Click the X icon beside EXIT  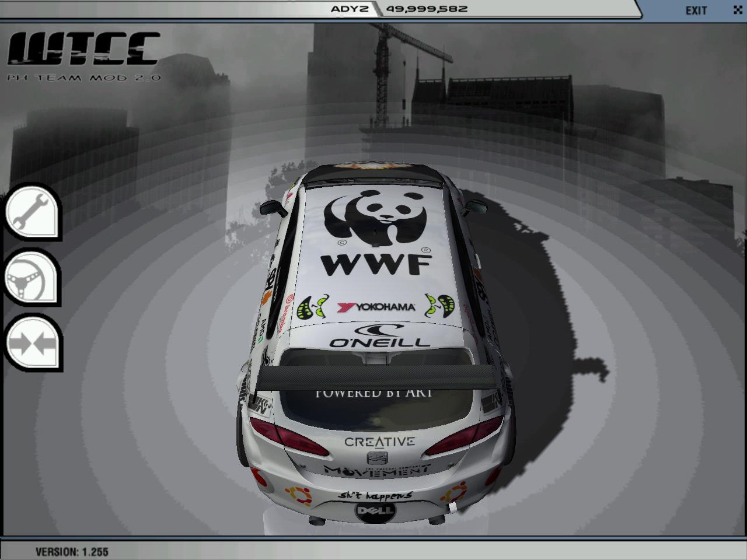(736, 10)
